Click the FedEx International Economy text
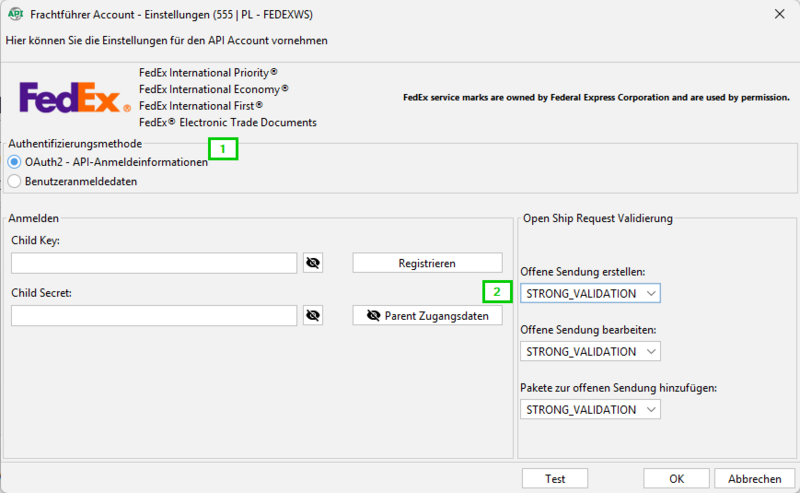The image size is (800, 493). tap(214, 89)
